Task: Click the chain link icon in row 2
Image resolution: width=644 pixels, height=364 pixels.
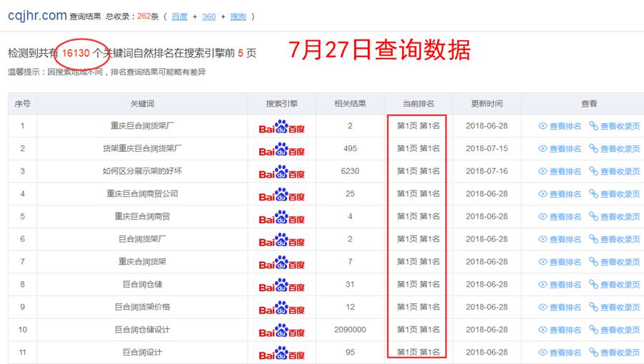Action: pyautogui.click(x=593, y=148)
